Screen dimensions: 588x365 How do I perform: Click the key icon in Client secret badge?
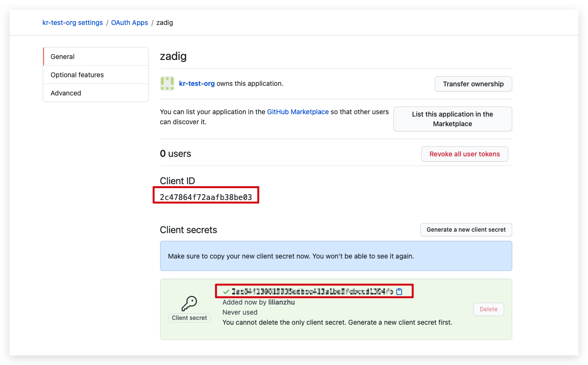(x=189, y=303)
